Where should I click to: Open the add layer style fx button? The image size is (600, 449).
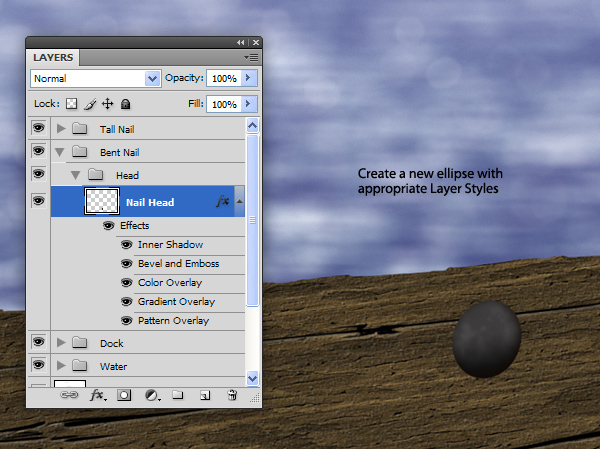(98, 395)
